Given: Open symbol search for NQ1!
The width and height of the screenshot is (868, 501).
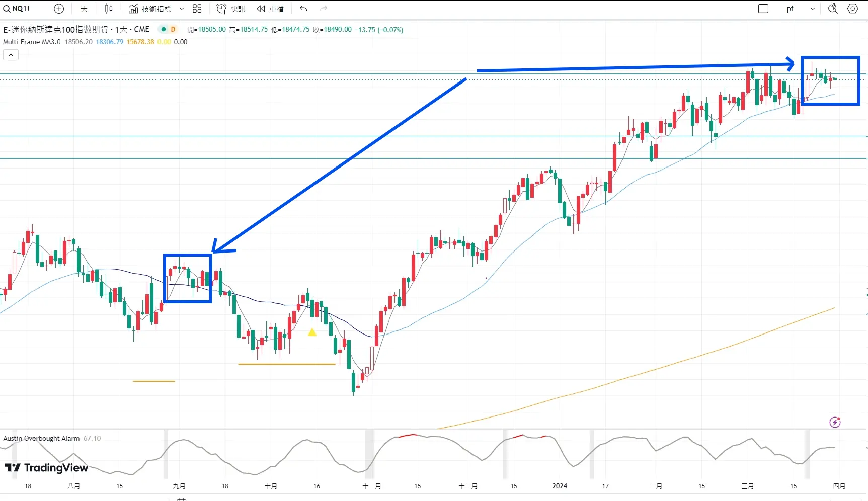Looking at the screenshot, I should [x=17, y=9].
